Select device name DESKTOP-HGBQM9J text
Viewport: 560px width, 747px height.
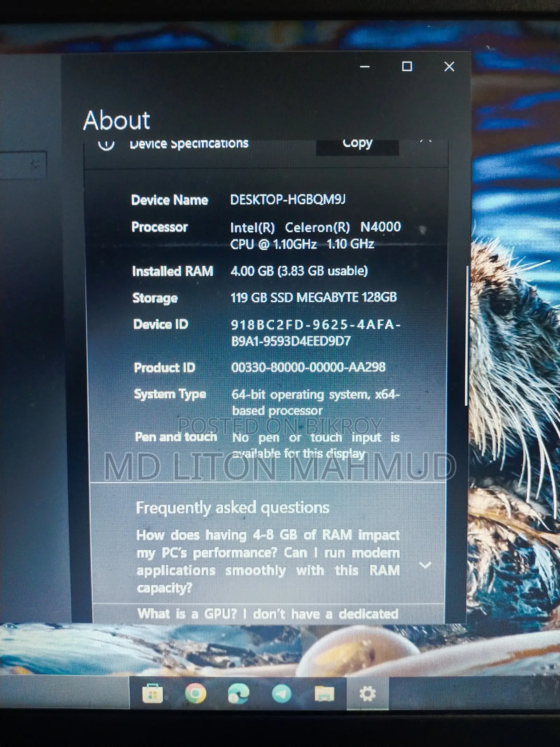pos(288,200)
